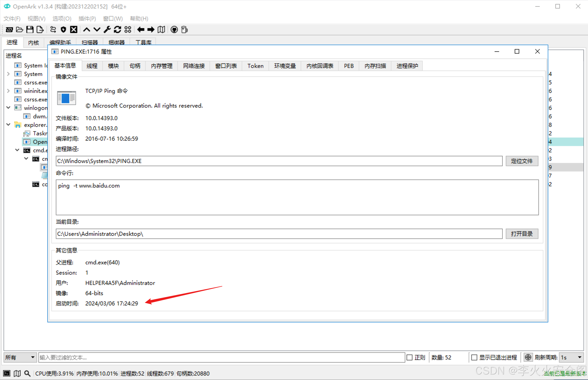Click the 打开目录 button
The image size is (588, 380).
coord(522,234)
